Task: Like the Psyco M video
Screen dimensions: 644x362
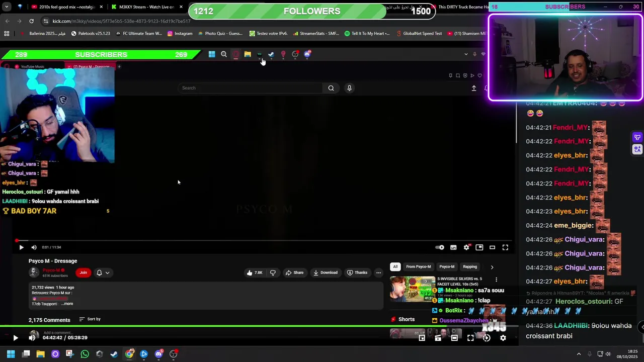Action: click(x=255, y=273)
